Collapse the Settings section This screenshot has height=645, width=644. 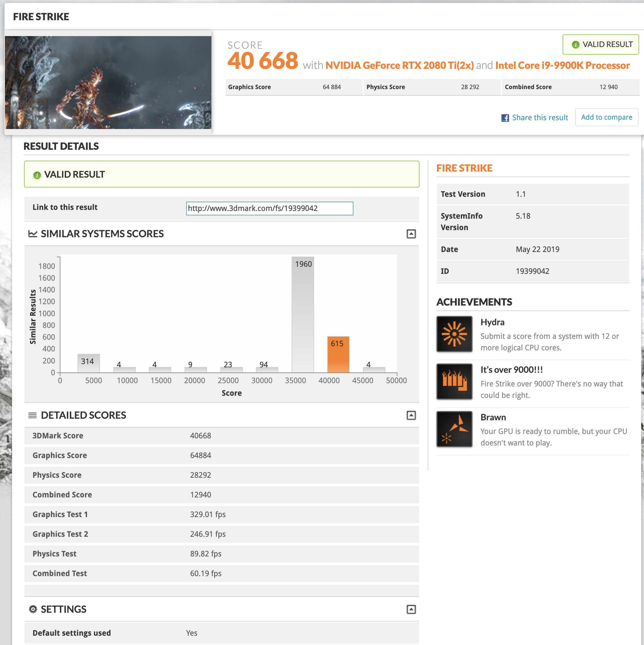411,610
